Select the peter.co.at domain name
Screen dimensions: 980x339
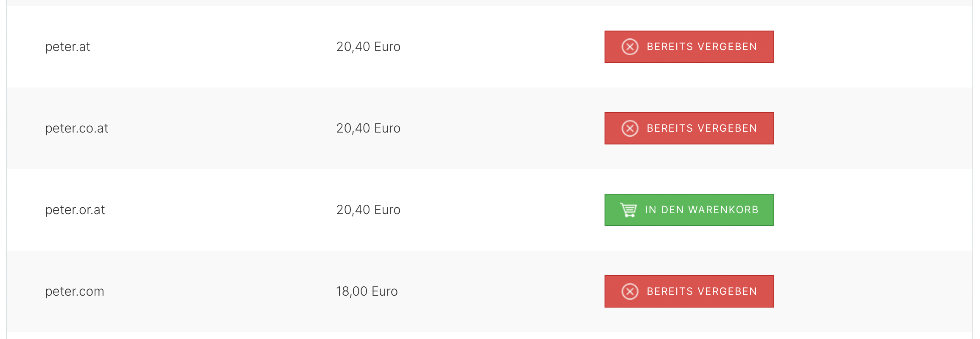click(x=77, y=128)
